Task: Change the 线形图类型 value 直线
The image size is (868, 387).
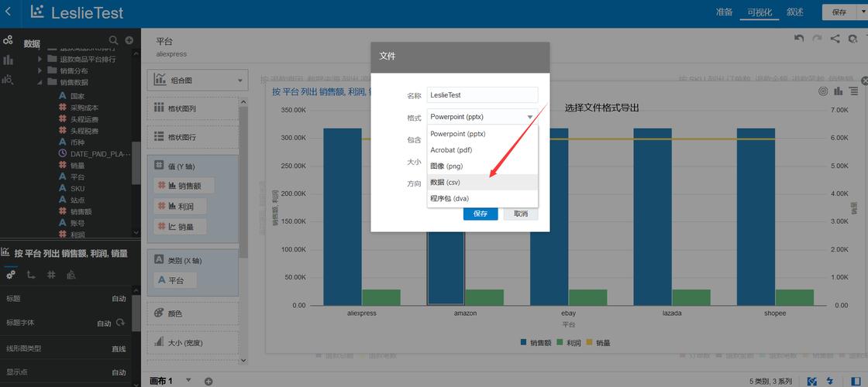Action: point(119,349)
